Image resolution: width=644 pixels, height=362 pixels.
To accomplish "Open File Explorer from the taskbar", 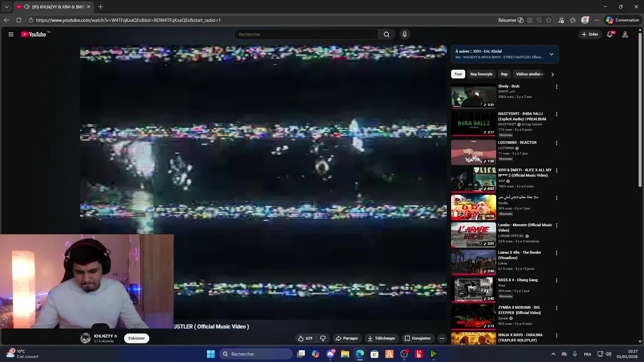I will tap(345, 354).
